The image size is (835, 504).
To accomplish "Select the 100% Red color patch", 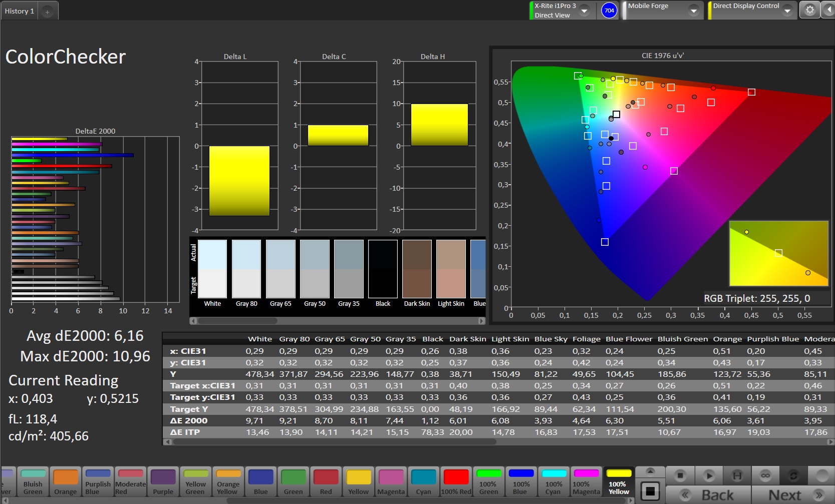I will [456, 482].
